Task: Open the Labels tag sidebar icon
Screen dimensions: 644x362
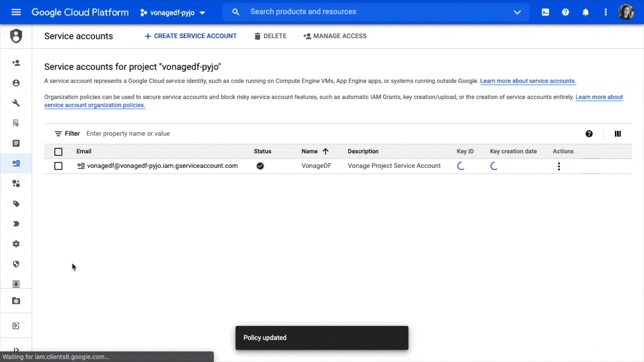Action: tap(16, 204)
